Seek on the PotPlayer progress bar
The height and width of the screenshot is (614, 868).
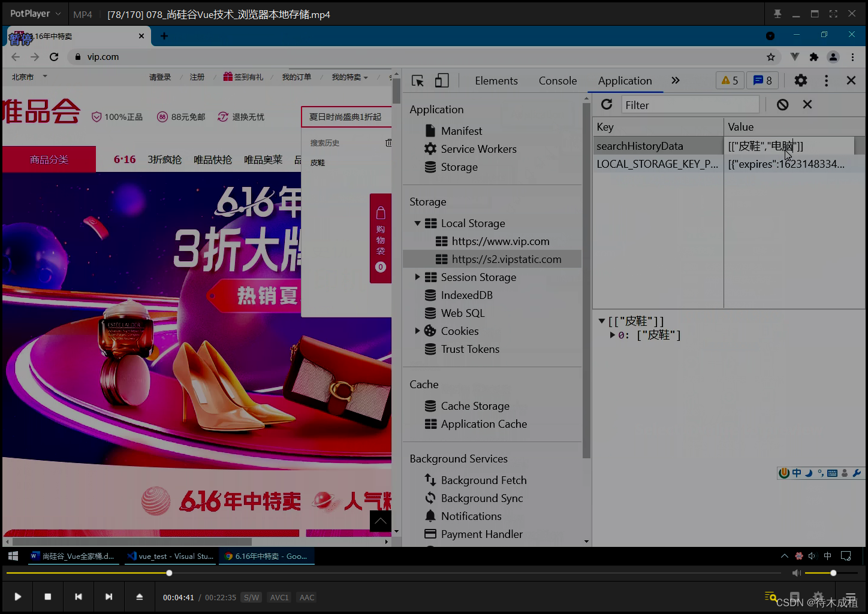pos(393,573)
